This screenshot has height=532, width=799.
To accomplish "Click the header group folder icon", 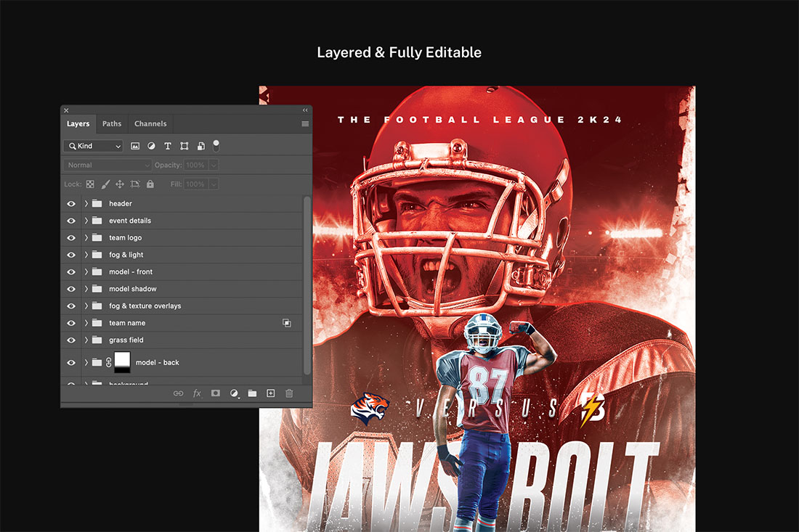I will coord(97,204).
